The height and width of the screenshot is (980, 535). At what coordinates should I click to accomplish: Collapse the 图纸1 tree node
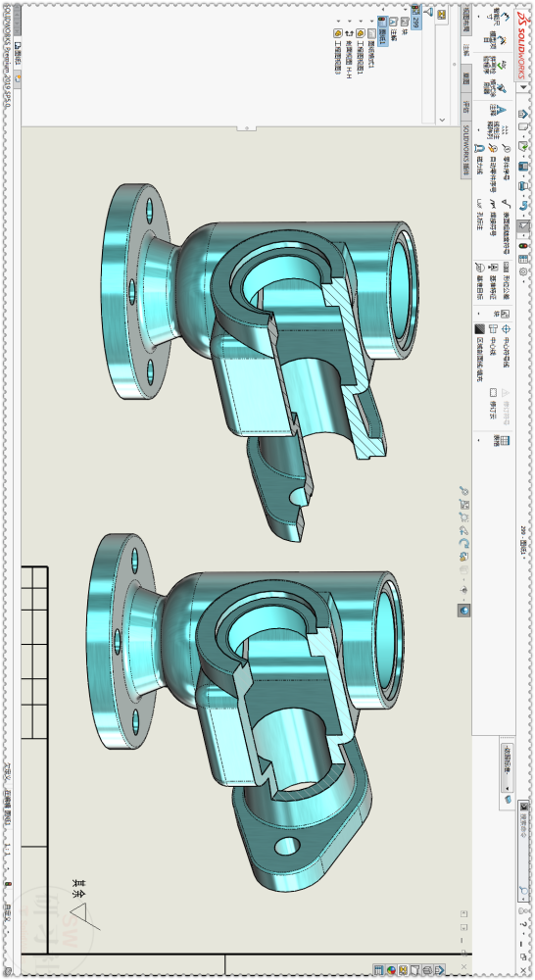[382, 10]
